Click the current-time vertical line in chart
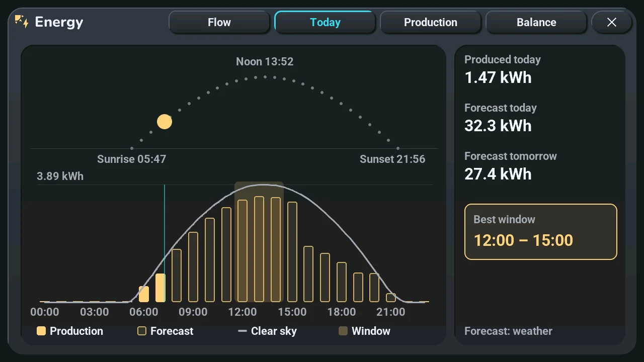644x362 pixels. 165,243
